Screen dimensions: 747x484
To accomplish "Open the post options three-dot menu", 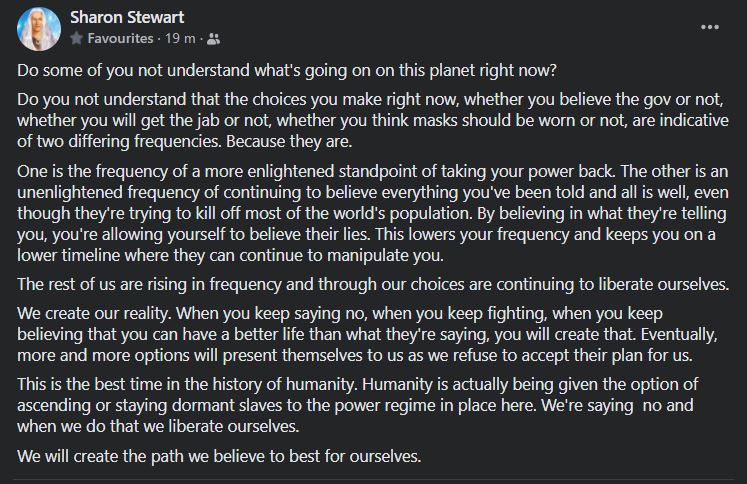I will click(710, 27).
